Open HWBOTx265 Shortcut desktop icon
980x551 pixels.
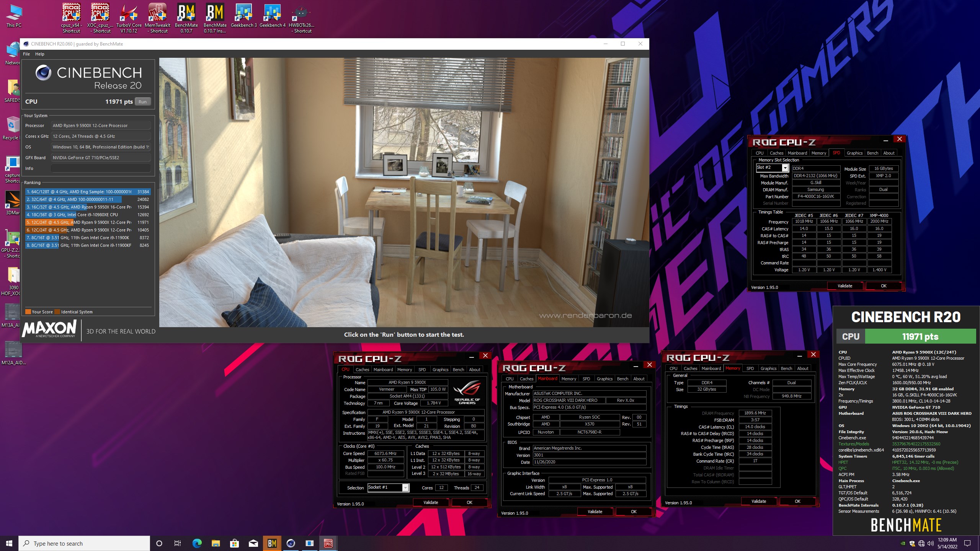point(301,18)
